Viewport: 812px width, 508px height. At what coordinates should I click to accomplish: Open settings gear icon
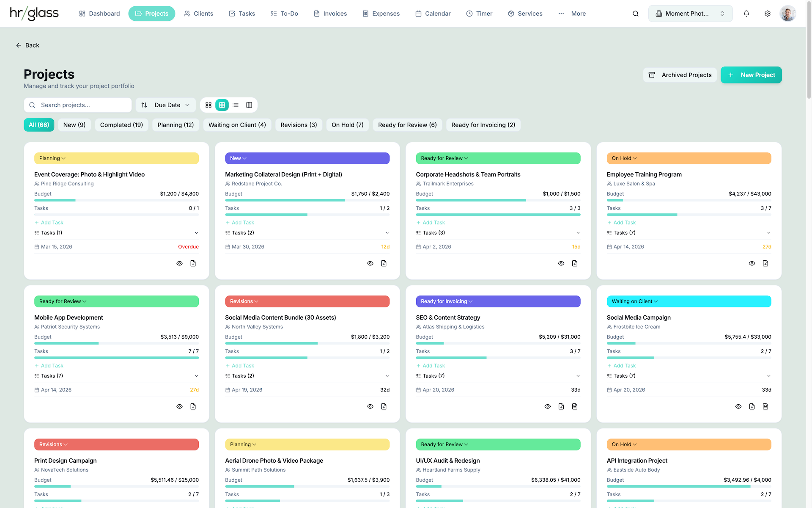tap(768, 14)
